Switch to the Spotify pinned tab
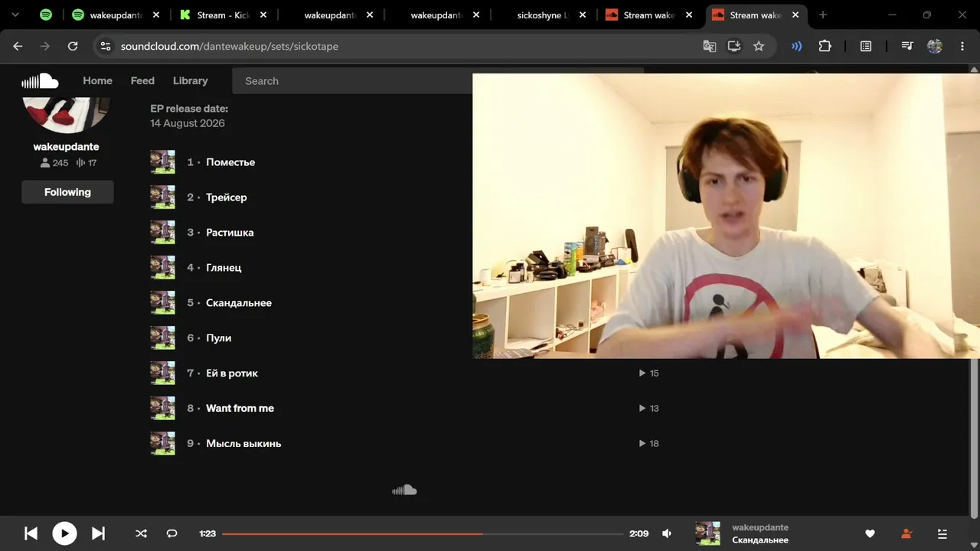The height and width of the screenshot is (551, 980). (46, 15)
